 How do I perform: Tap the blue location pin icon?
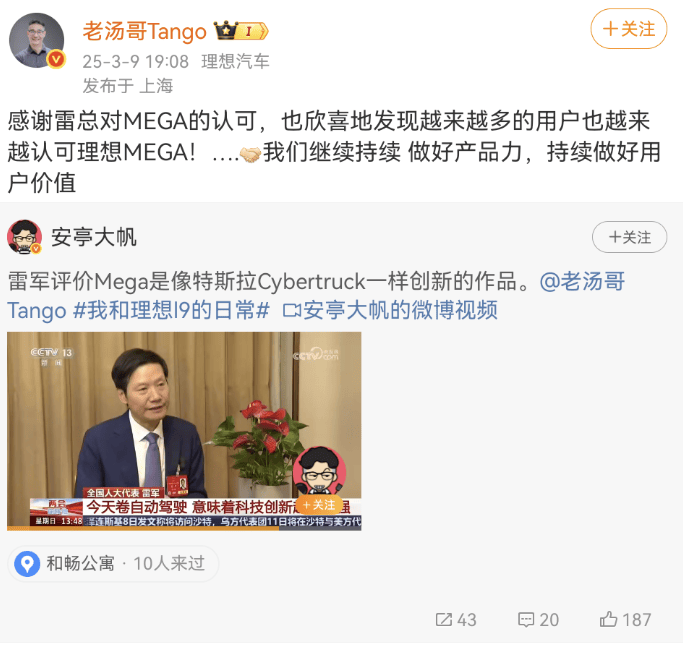(27, 564)
